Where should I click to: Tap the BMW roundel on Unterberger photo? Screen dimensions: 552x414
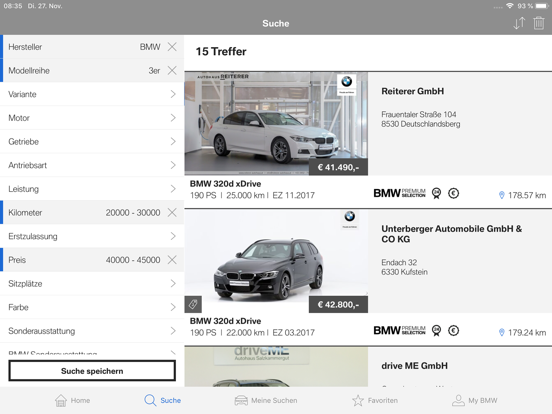tap(350, 216)
